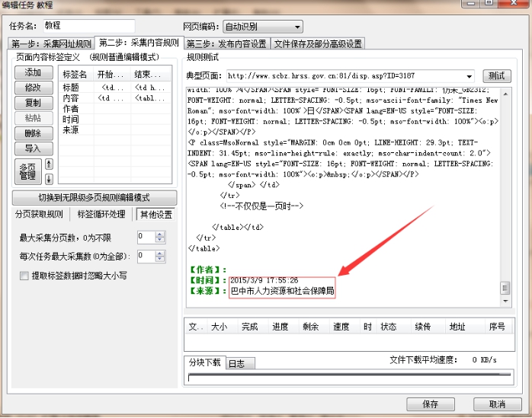Increase 最大采集分页数 with the spinner
Viewport: 532px width, 418px height.
(x=160, y=234)
